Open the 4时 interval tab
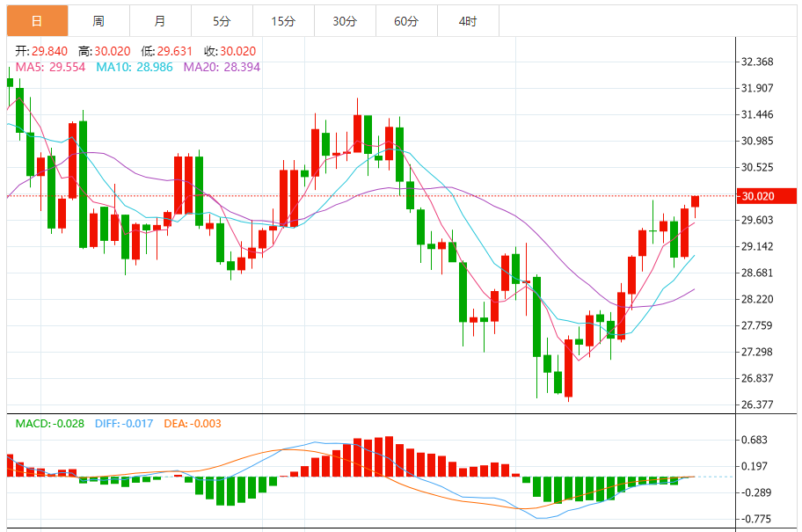The image size is (802, 532). point(468,21)
